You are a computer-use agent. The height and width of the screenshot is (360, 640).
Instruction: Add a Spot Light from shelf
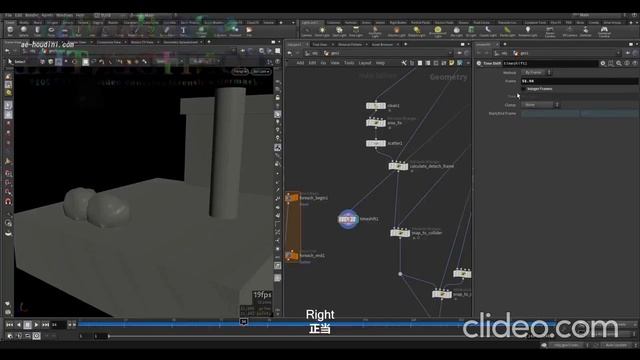pos(339,31)
